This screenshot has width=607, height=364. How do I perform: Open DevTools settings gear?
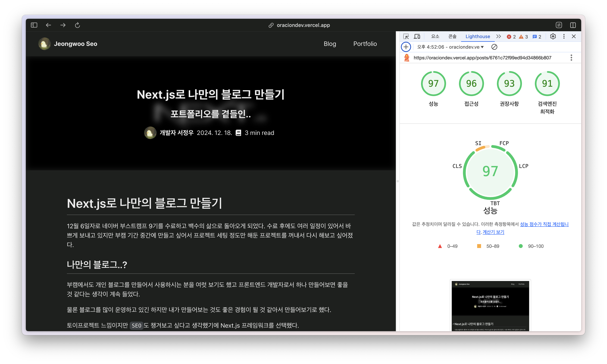coord(553,36)
